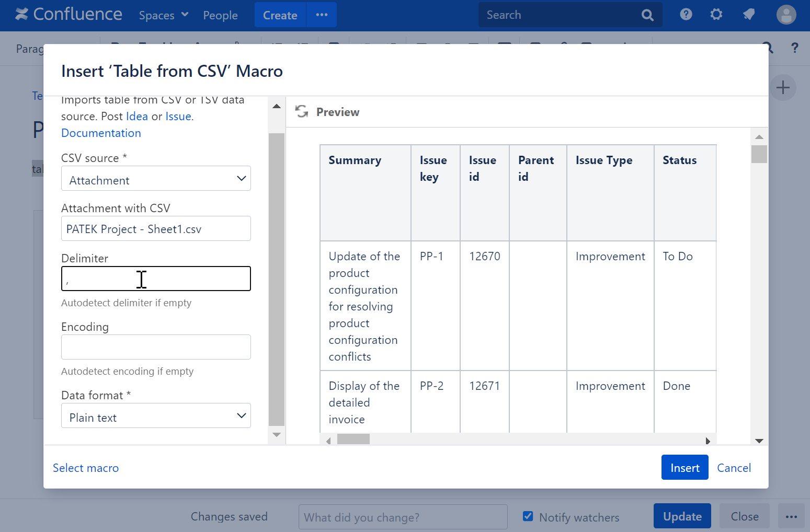The height and width of the screenshot is (532, 810).
Task: Open the Spaces dropdown menu
Action: tap(163, 15)
